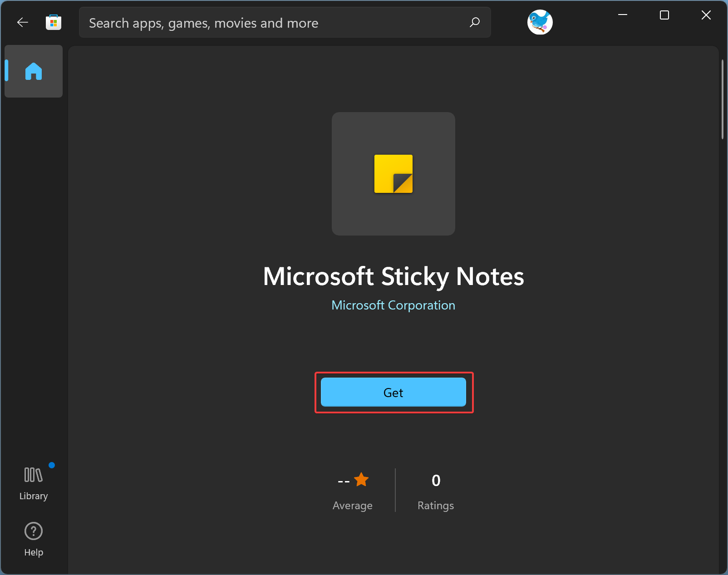Go back using the back arrow
This screenshot has width=728, height=575.
(x=23, y=22)
